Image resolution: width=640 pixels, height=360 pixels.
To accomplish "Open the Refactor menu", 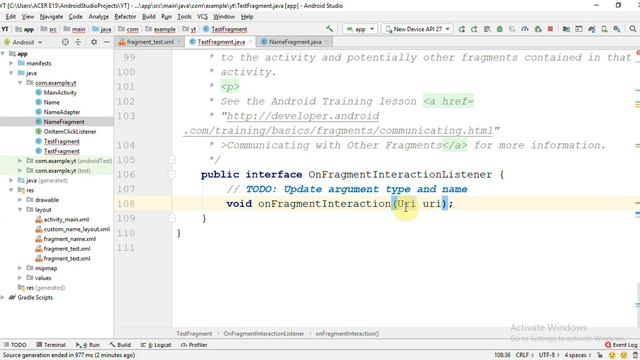I will point(125,17).
